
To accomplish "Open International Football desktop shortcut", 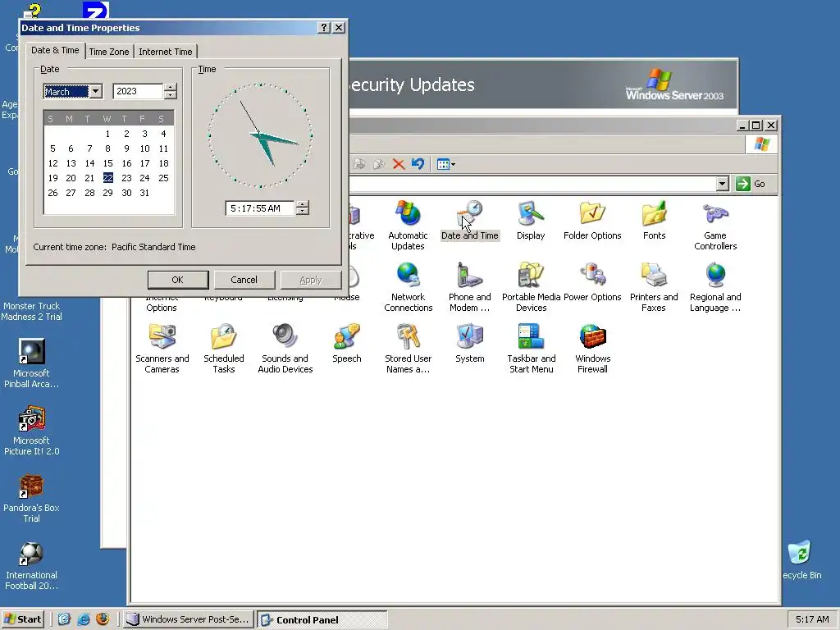I will click(32, 566).
